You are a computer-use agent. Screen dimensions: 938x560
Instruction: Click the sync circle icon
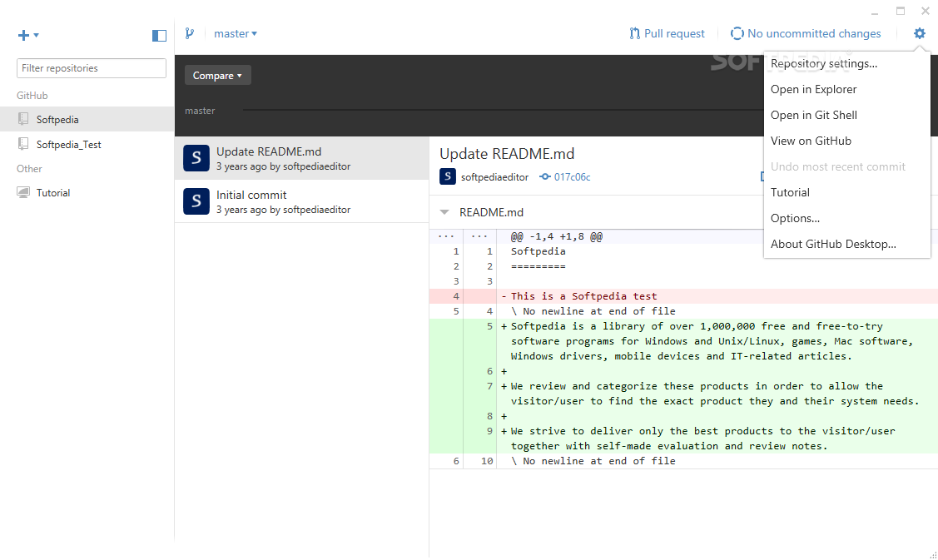pos(737,33)
